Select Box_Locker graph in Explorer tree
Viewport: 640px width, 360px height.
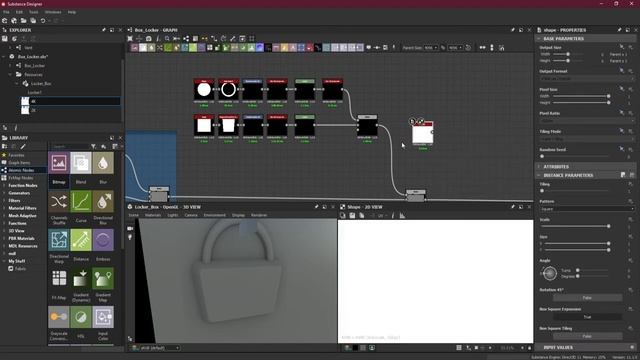coord(34,65)
